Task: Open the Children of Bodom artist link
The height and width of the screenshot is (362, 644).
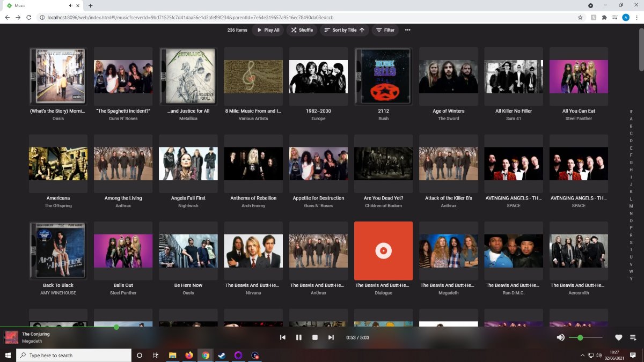Action: [383, 205]
